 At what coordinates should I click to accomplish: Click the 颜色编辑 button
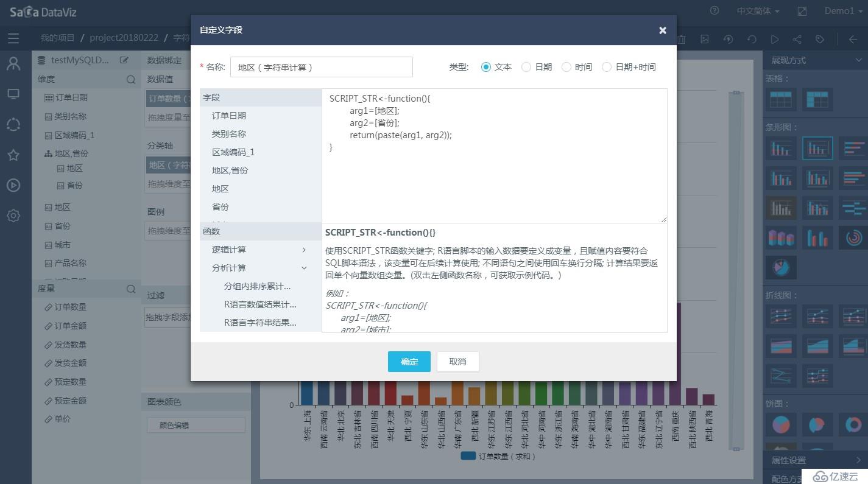(x=196, y=425)
